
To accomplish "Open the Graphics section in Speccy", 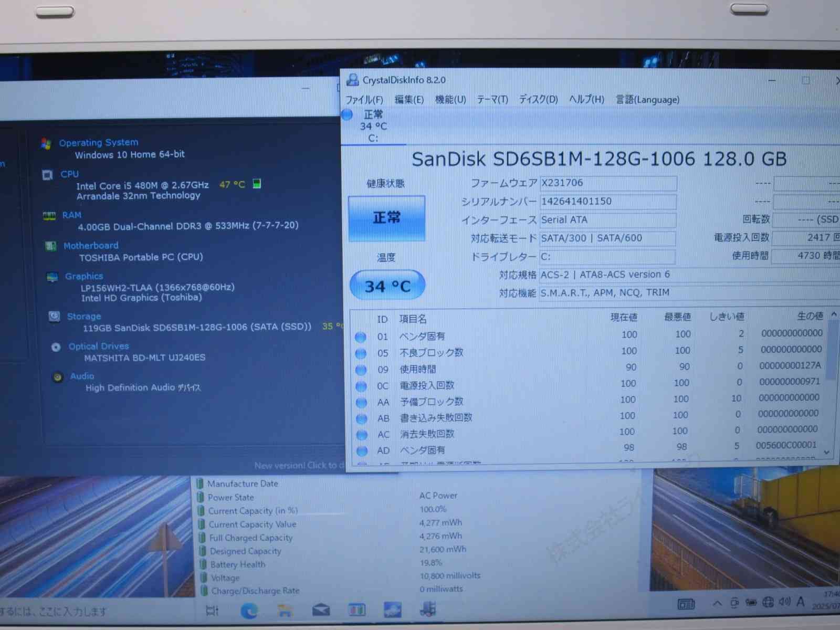I will click(84, 276).
